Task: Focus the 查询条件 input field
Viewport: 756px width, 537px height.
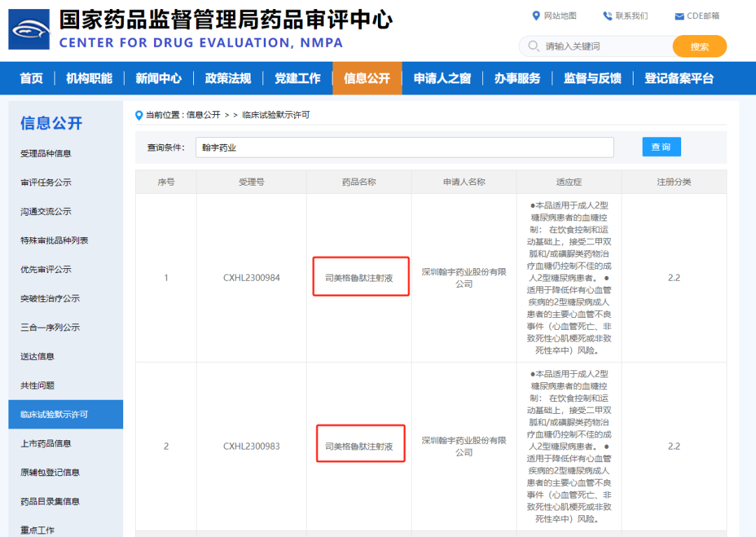Action: (404, 148)
